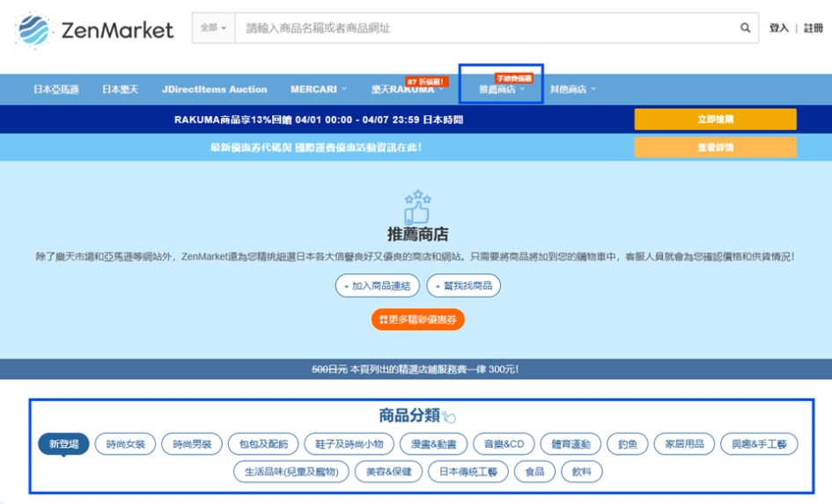Select the 音樂&CD category
832x504 pixels.
[x=504, y=443]
